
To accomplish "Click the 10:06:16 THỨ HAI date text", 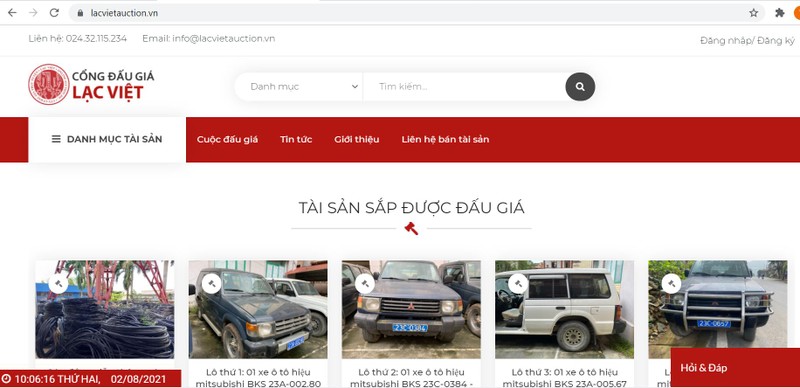I will [x=90, y=379].
